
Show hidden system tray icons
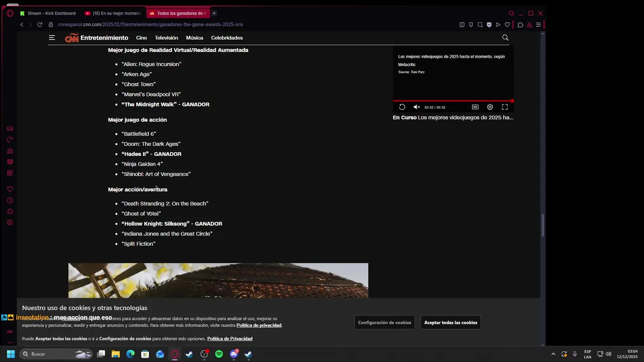tap(553, 354)
